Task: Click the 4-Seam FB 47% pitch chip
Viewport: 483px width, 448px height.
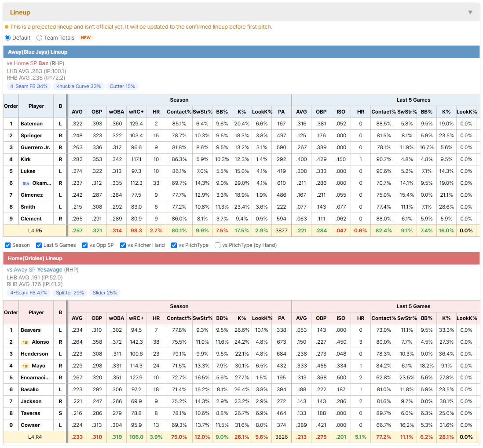Action: tap(29, 293)
